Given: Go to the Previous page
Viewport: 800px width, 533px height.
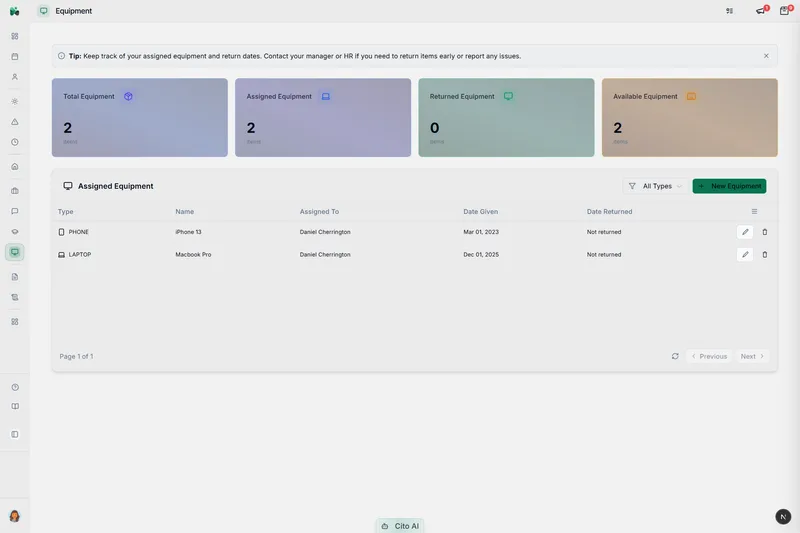Looking at the screenshot, I should click(x=709, y=357).
